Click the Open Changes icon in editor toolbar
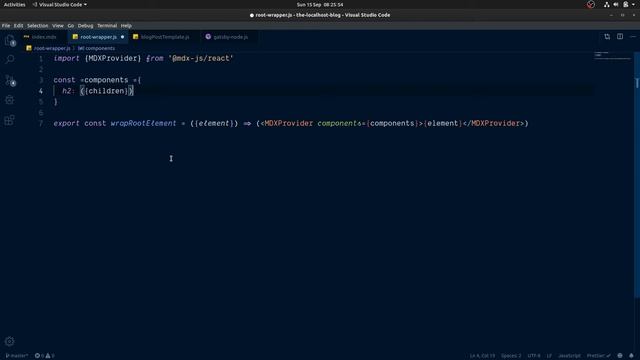The height and width of the screenshot is (360, 640). click(607, 37)
